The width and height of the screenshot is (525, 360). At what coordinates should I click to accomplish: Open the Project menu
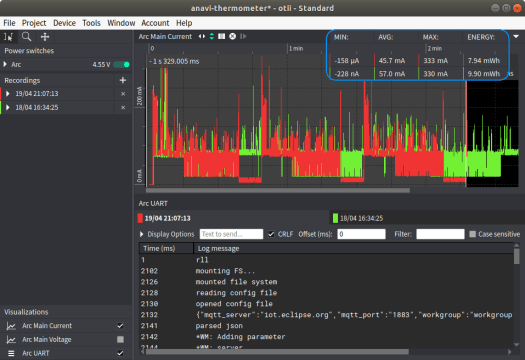(34, 23)
